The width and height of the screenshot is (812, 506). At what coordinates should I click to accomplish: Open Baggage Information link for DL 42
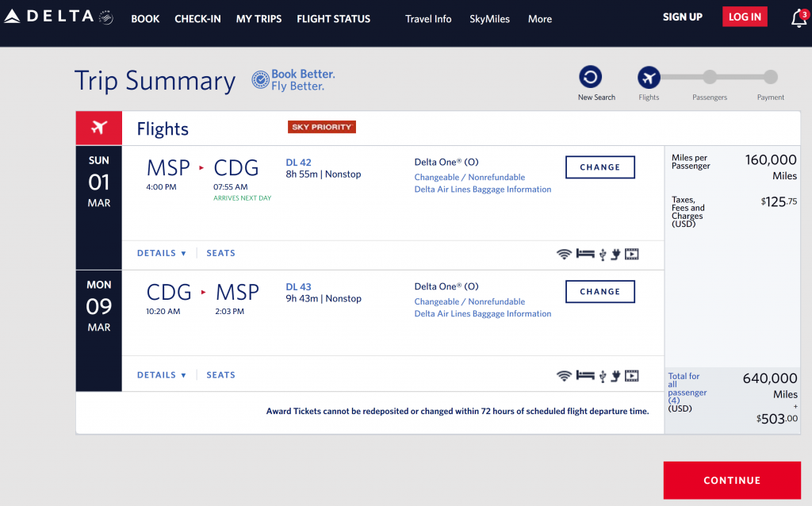point(483,190)
